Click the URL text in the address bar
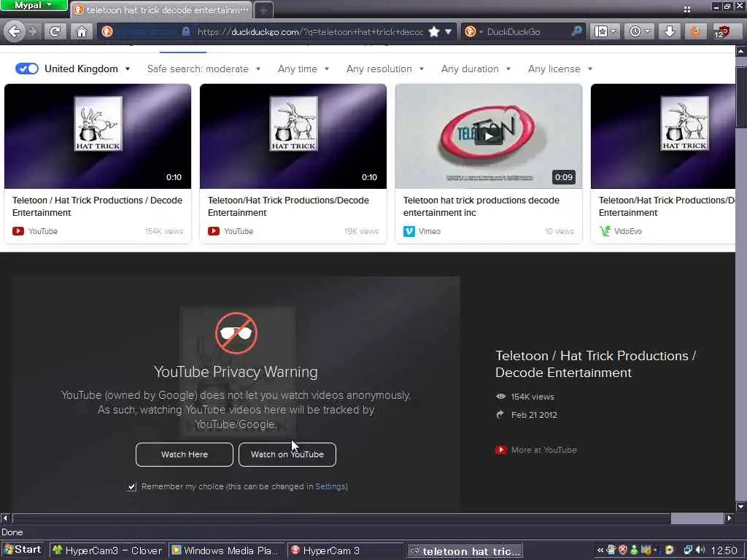Viewport: 747px width, 560px height. pos(309,31)
